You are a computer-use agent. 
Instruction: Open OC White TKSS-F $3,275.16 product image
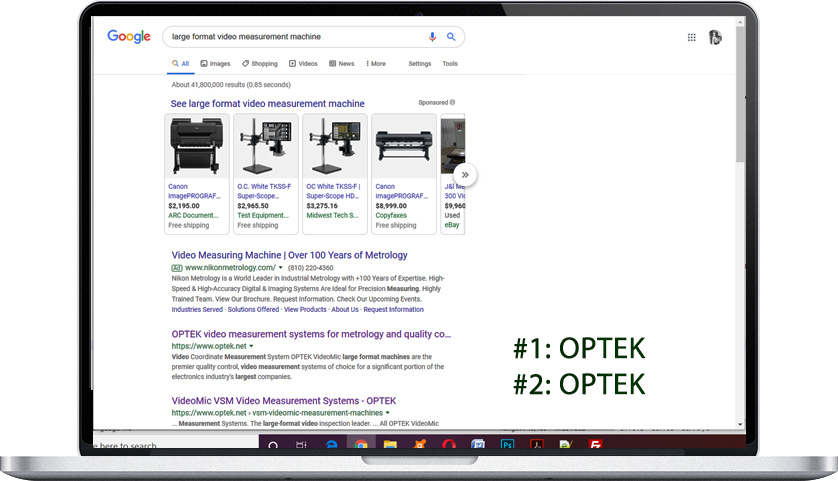(335, 146)
